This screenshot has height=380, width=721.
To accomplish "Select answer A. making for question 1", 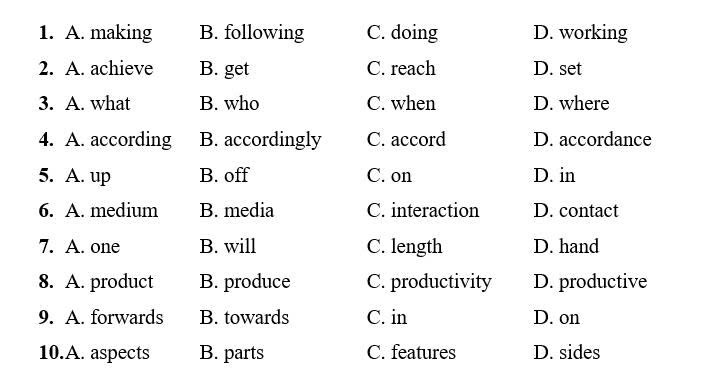I will pyautogui.click(x=109, y=33).
